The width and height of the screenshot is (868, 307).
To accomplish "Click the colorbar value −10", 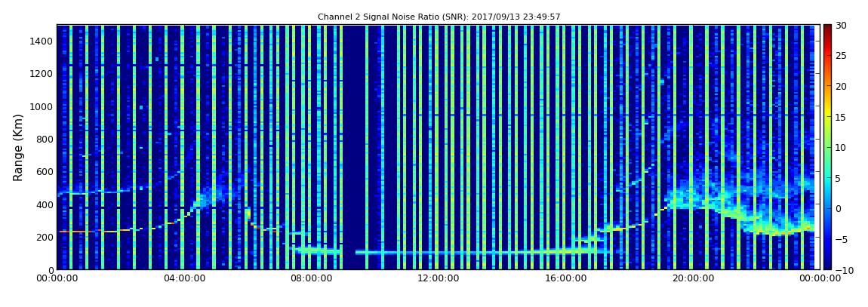I will pos(843,269).
